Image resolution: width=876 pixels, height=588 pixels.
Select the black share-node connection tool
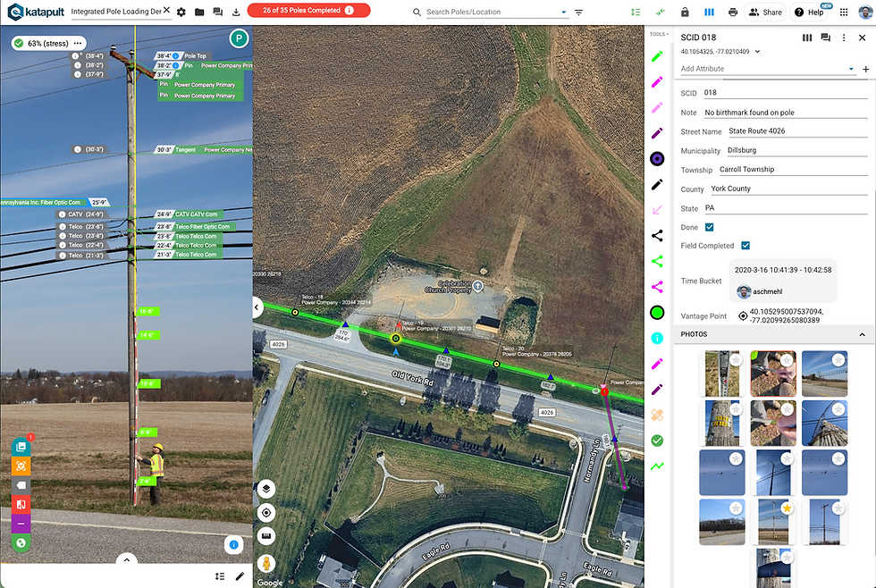pos(657,236)
